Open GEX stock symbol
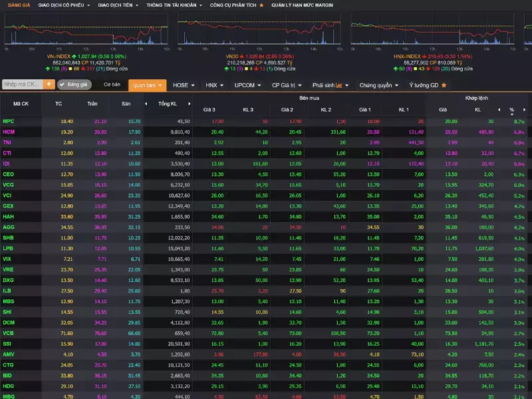The image size is (532, 399). point(8,206)
